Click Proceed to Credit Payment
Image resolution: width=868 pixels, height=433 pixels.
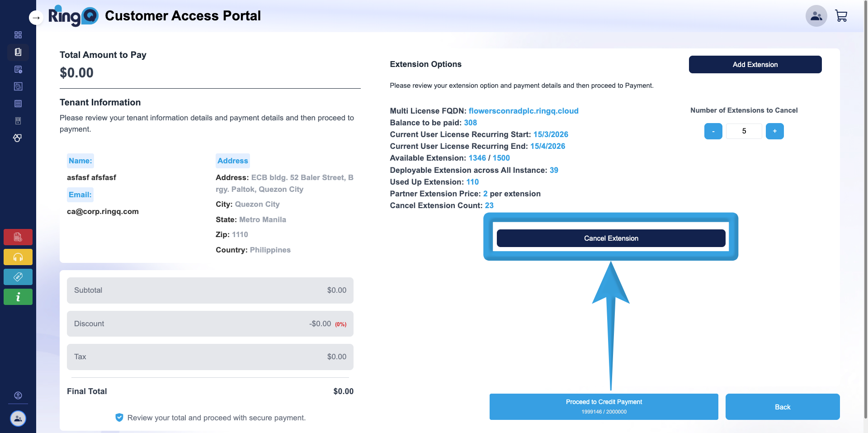(x=604, y=406)
